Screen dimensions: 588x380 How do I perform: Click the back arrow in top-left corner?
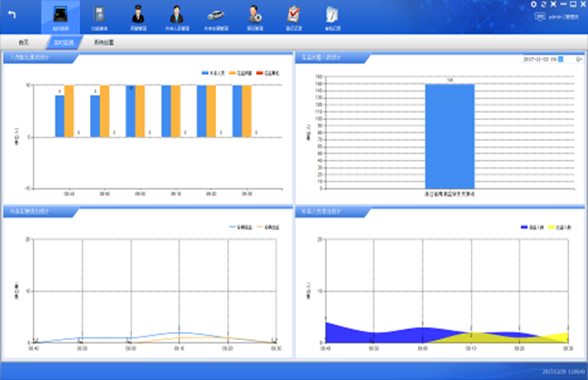pyautogui.click(x=12, y=14)
